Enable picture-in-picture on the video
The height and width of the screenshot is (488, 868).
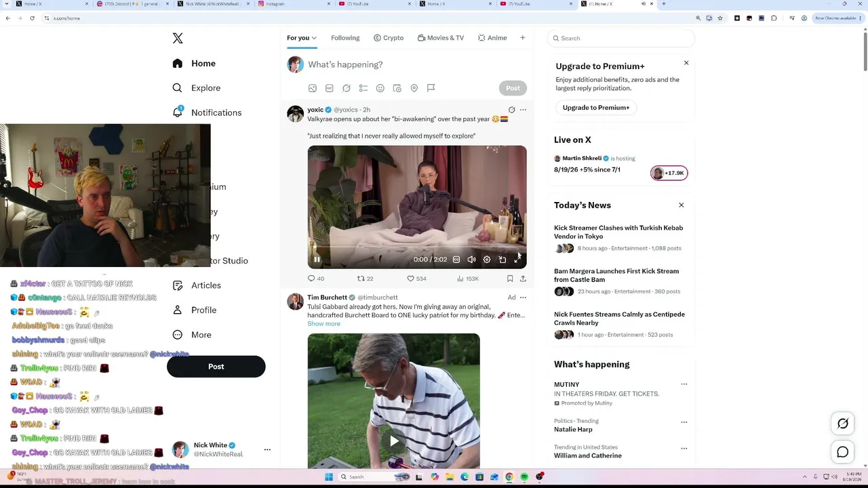tap(502, 260)
